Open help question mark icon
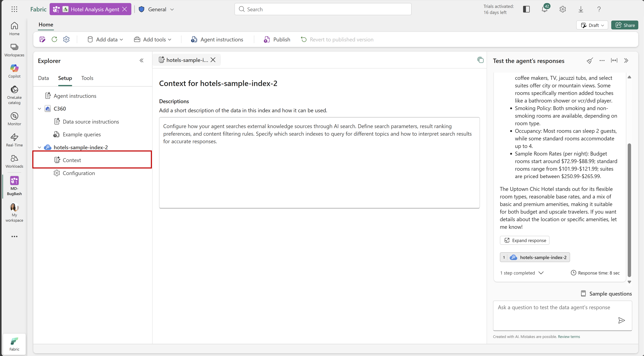 tap(599, 9)
